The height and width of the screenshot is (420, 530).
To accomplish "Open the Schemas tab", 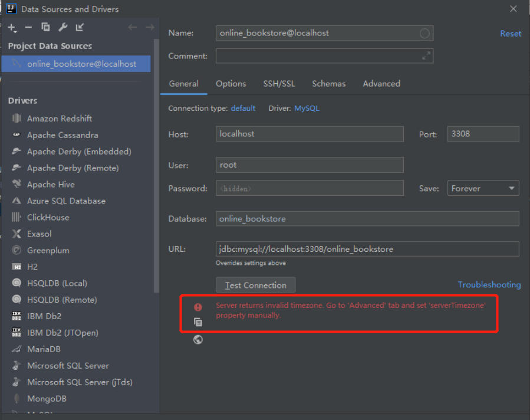I will tap(328, 84).
